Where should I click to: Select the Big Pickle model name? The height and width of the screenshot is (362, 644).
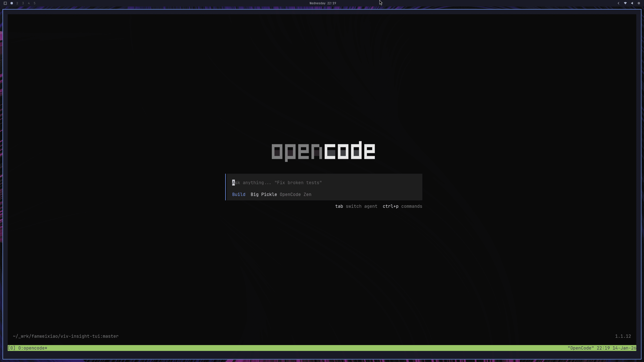pyautogui.click(x=263, y=194)
